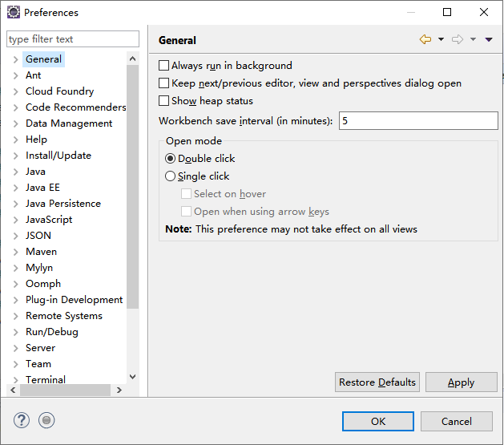
Task: Click the Eclipse icon in title bar
Action: [x=13, y=13]
